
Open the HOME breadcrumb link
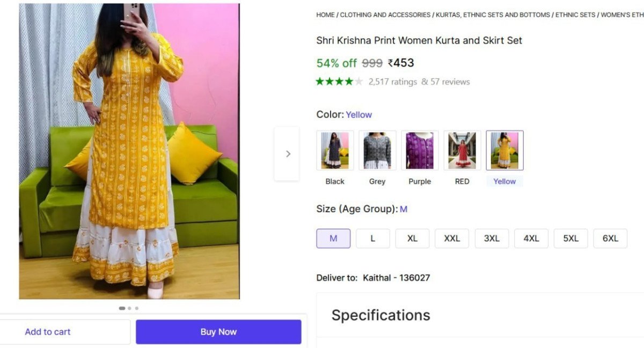pyautogui.click(x=325, y=15)
